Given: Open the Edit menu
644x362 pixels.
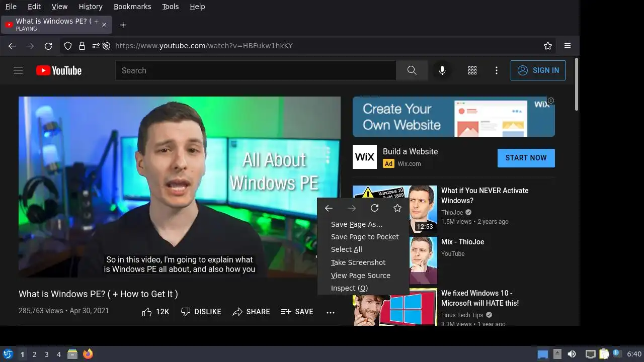Looking at the screenshot, I should tap(34, 7).
